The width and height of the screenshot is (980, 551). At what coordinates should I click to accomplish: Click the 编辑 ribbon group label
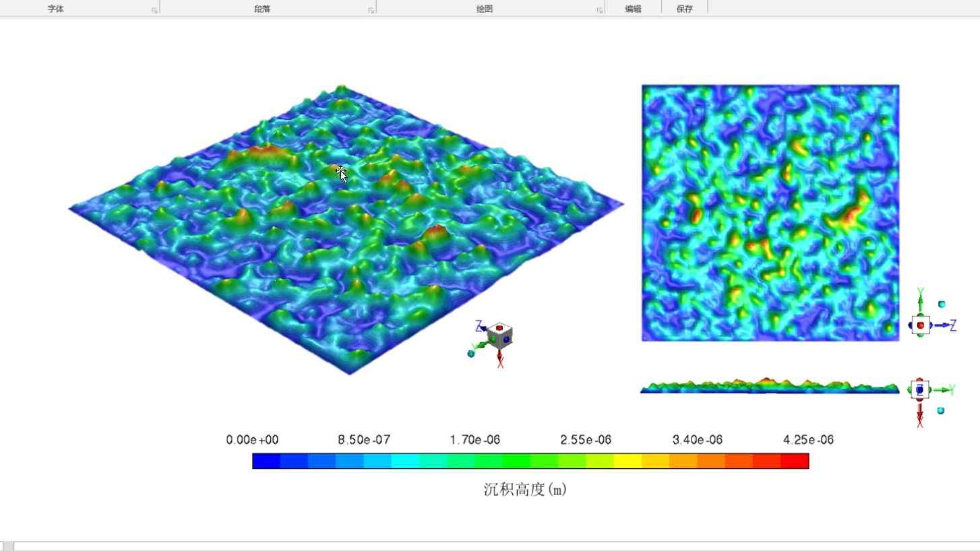tap(633, 9)
